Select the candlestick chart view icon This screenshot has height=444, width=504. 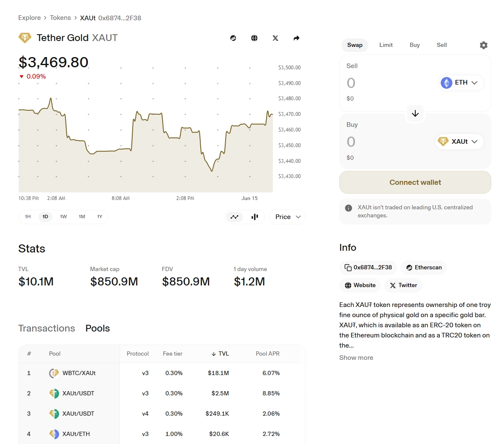tap(255, 217)
